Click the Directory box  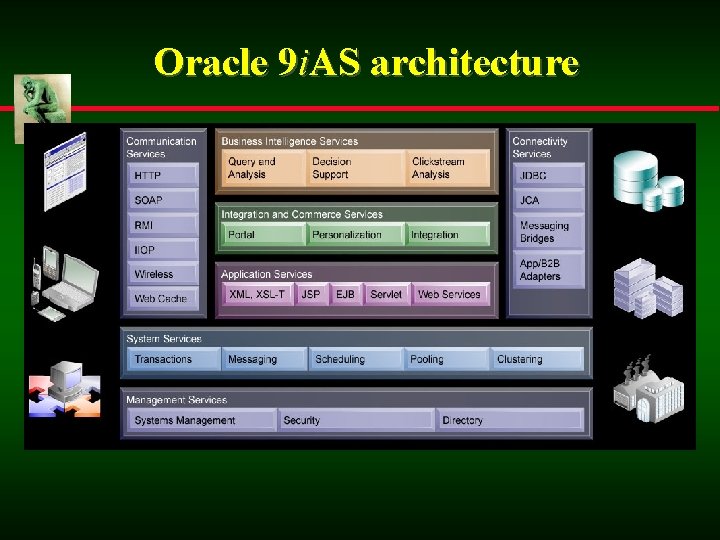pyautogui.click(x=510, y=420)
